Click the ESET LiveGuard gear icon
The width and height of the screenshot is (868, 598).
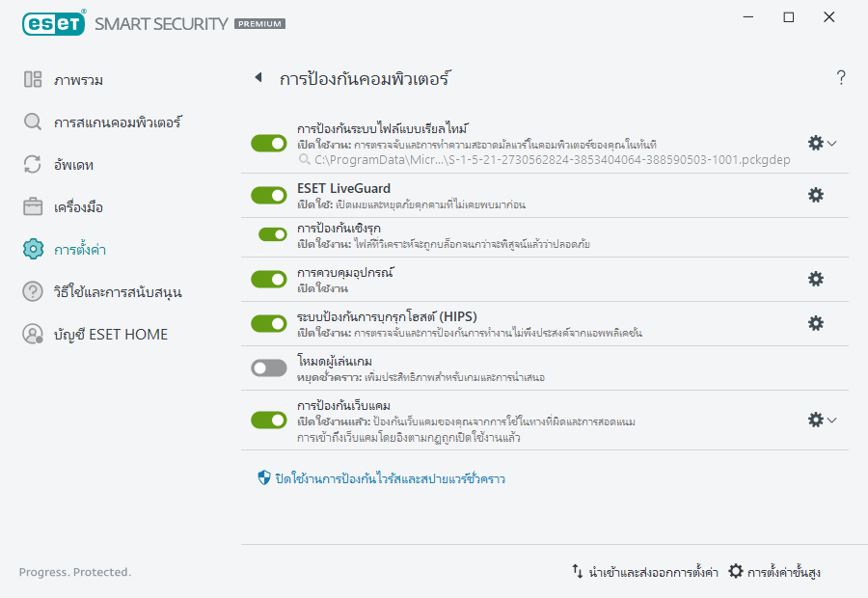816,195
